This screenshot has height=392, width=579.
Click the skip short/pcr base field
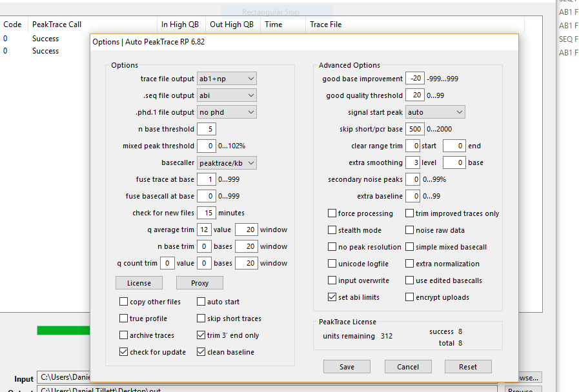[415, 129]
